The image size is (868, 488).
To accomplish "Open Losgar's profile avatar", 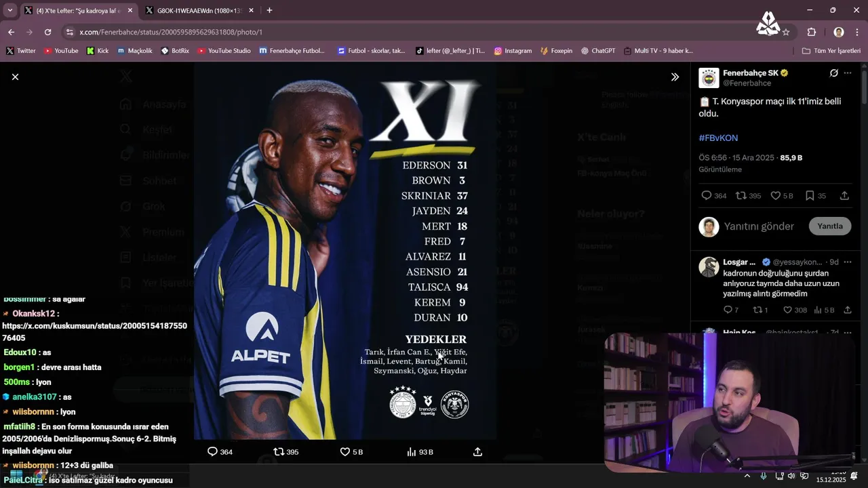I will point(709,267).
